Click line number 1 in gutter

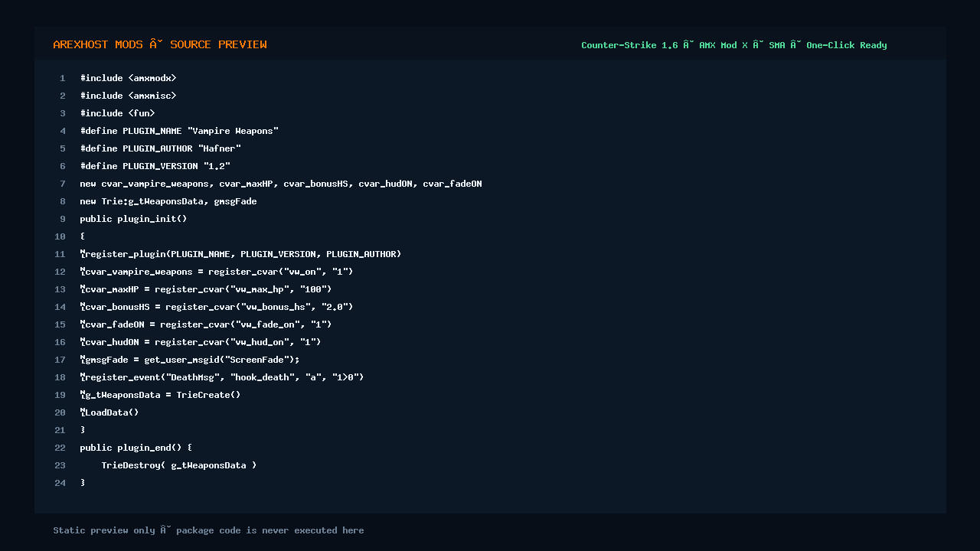click(x=63, y=78)
